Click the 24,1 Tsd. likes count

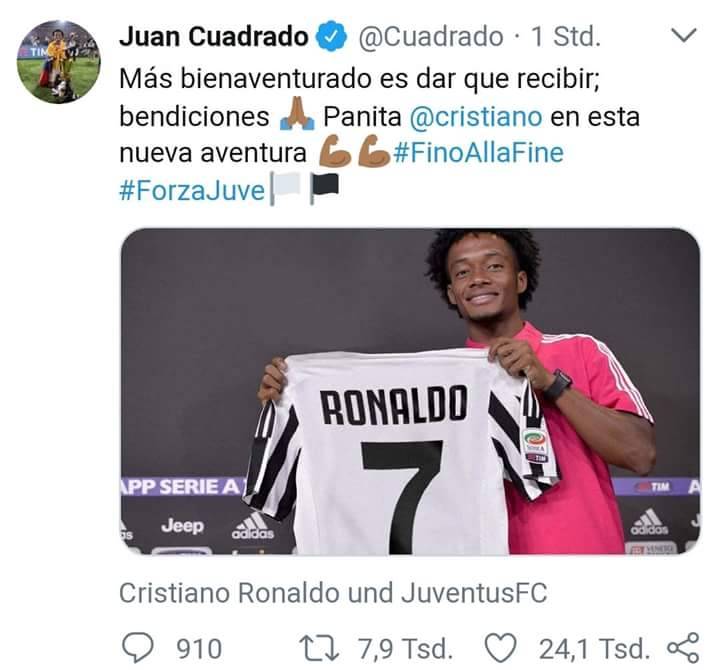tap(595, 649)
